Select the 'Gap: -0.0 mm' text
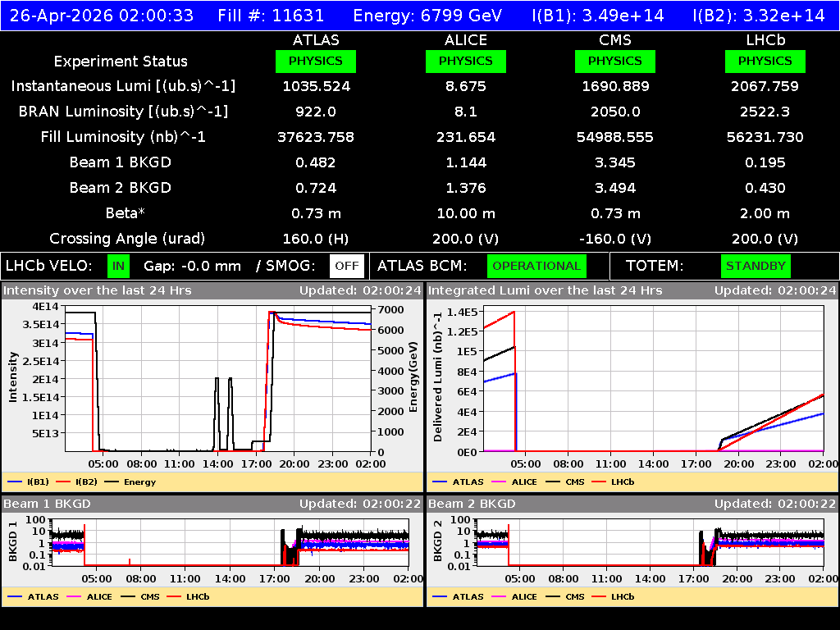 click(192, 267)
